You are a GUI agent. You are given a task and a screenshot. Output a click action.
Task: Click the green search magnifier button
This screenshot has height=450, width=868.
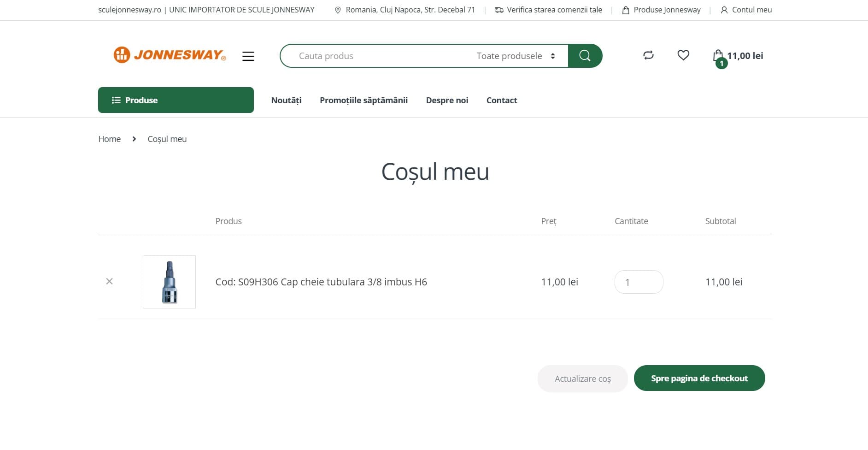pos(585,56)
